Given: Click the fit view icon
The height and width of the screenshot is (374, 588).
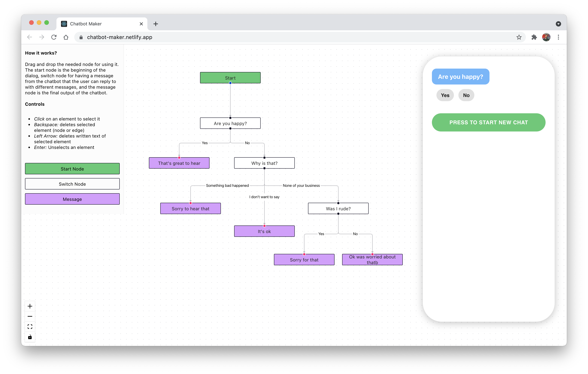Looking at the screenshot, I should pyautogui.click(x=30, y=327).
